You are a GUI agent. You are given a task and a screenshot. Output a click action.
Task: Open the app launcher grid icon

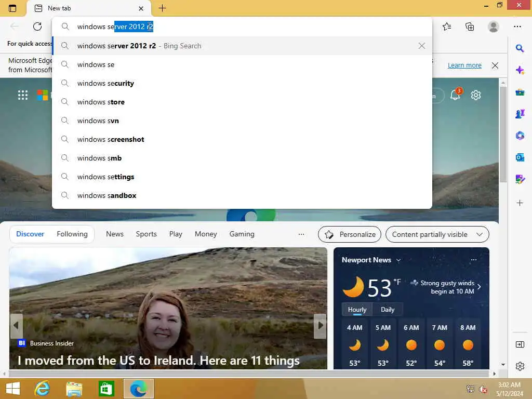23,95
